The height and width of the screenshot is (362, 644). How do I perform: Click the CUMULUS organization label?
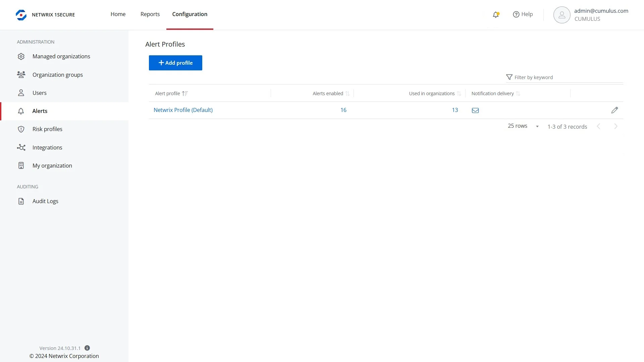[x=587, y=19]
